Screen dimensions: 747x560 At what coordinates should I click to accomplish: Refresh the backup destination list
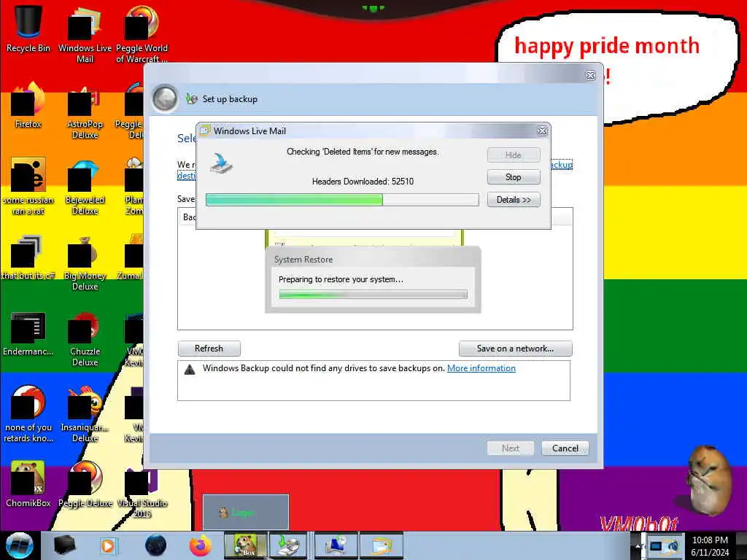tap(209, 349)
